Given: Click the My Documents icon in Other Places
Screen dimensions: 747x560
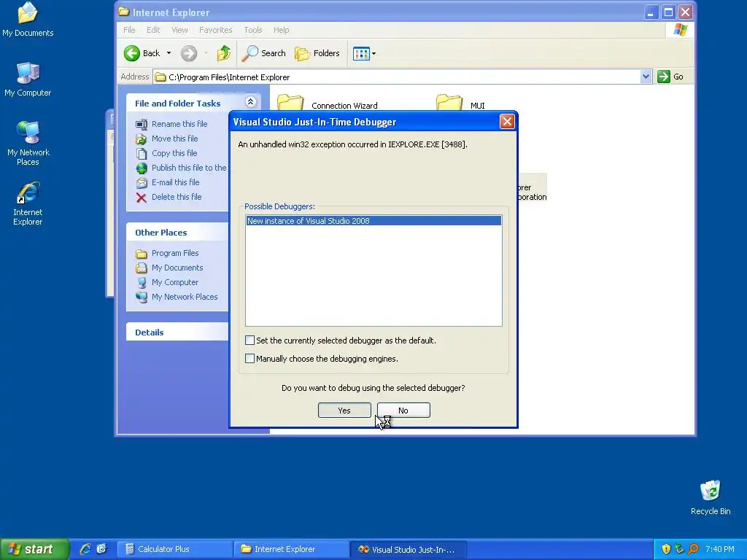Looking at the screenshot, I should click(141, 268).
